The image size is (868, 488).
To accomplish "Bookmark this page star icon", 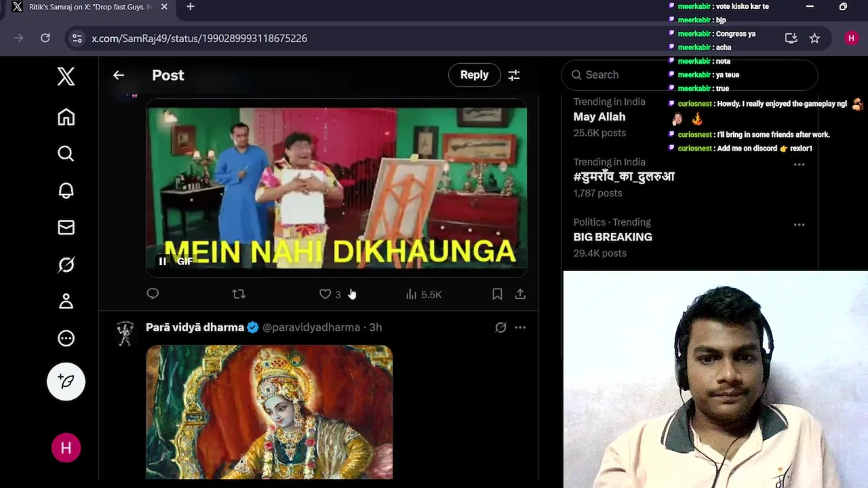I will [814, 38].
